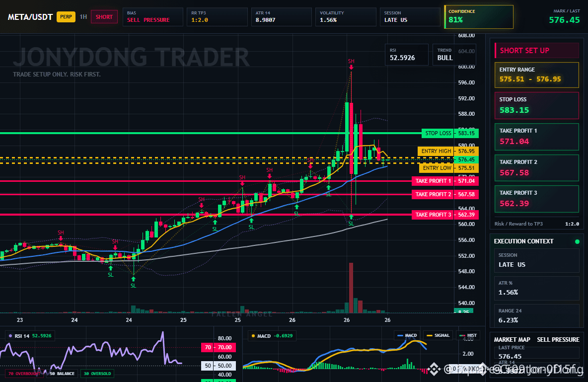Click the RANGE 24 6.23% card

(x=537, y=316)
